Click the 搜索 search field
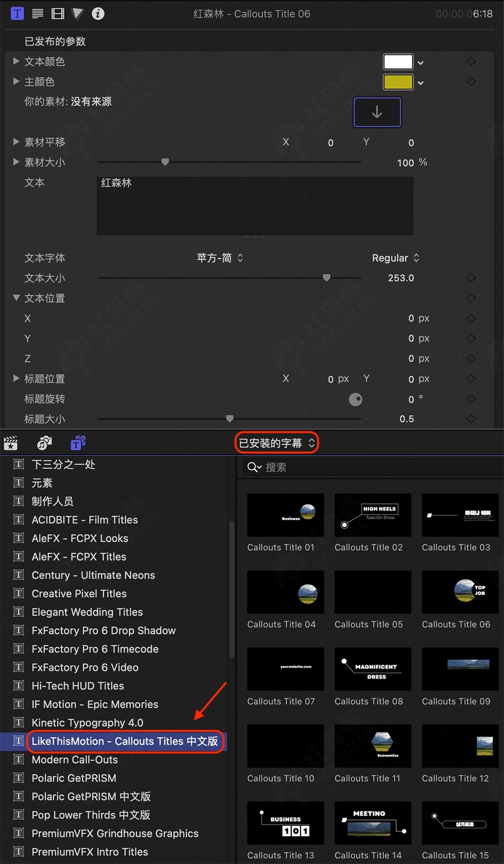504x864 pixels. pyautogui.click(x=373, y=467)
